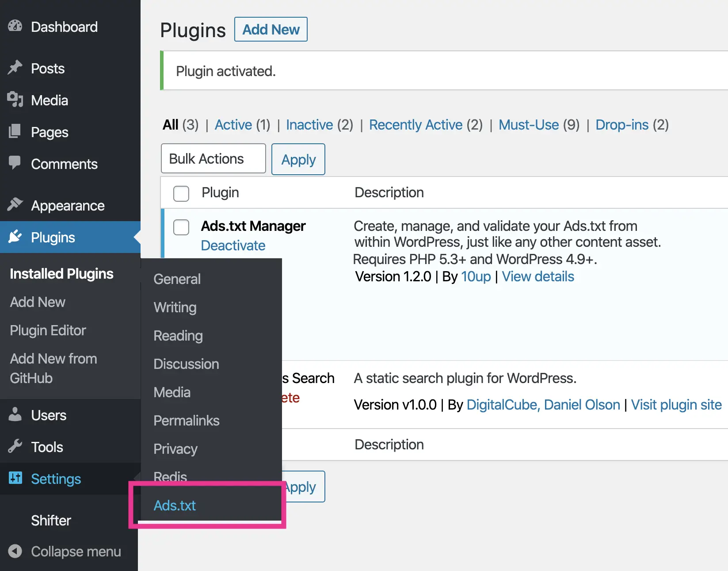Click the Tools wrench icon

tap(15, 446)
